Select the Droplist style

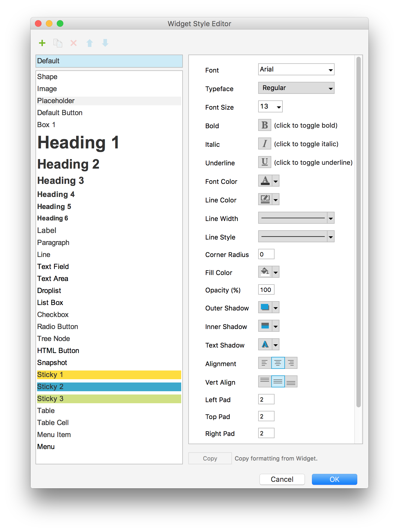pos(109,291)
